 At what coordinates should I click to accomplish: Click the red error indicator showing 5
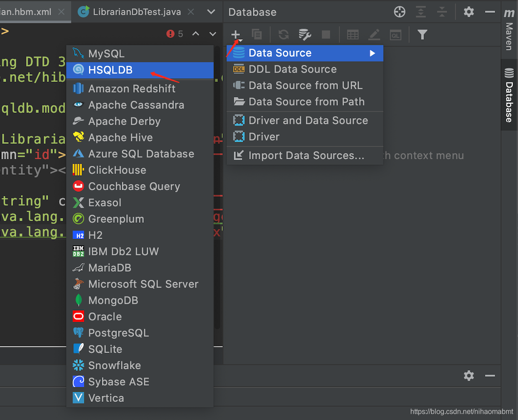(x=175, y=34)
